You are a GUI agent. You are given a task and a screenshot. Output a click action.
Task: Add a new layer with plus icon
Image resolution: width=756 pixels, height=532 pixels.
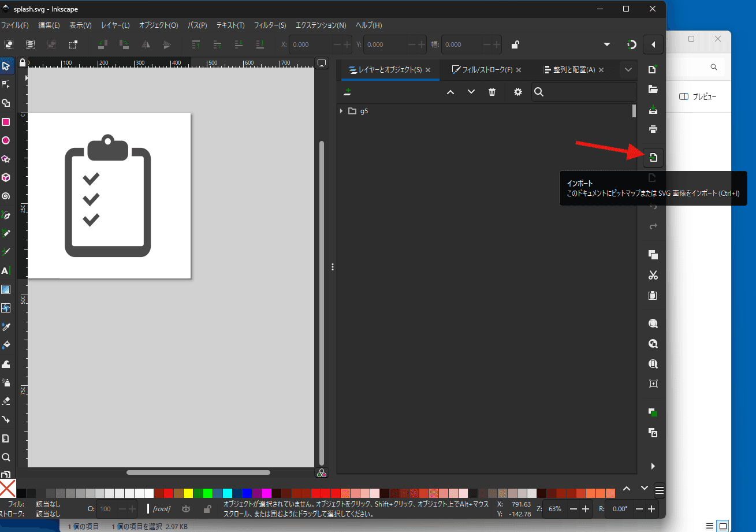click(347, 92)
